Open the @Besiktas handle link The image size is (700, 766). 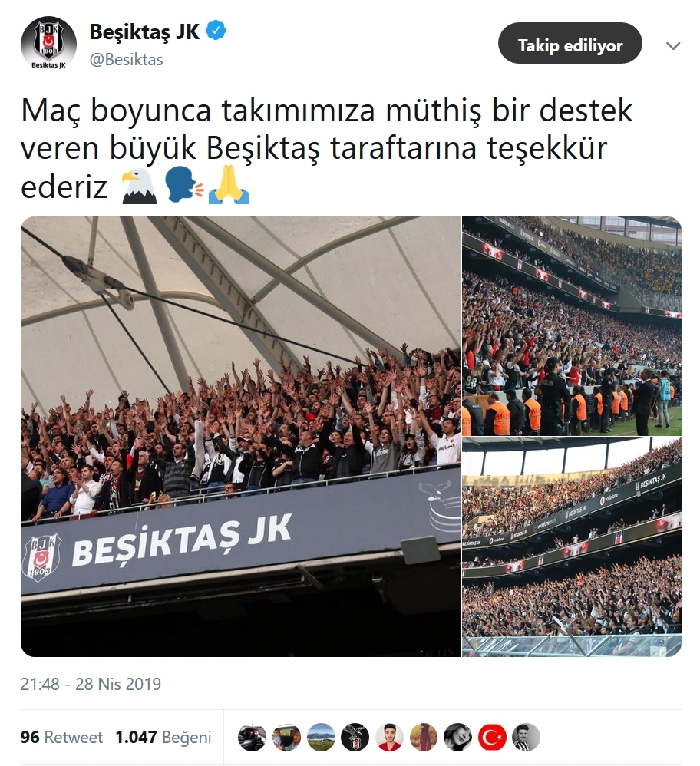click(126, 60)
